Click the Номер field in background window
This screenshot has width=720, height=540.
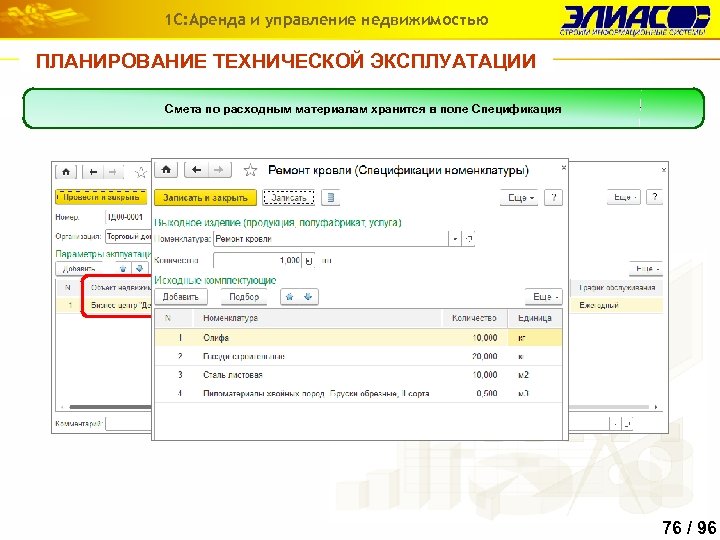point(128,217)
